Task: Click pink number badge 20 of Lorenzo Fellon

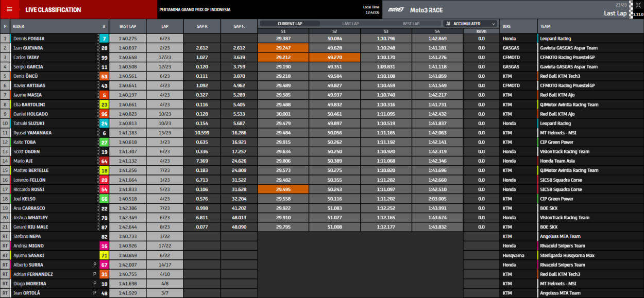Action: coord(104,180)
